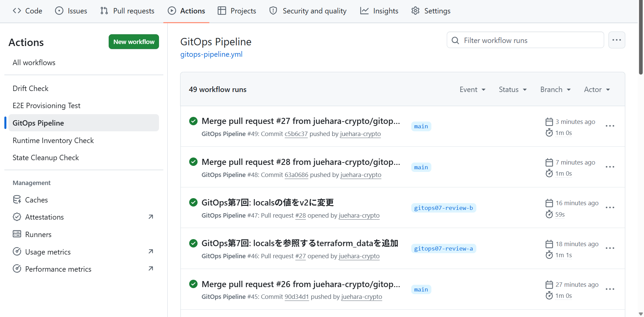The image size is (644, 317).
Task: Expand the Status filter dropdown
Action: (x=513, y=90)
